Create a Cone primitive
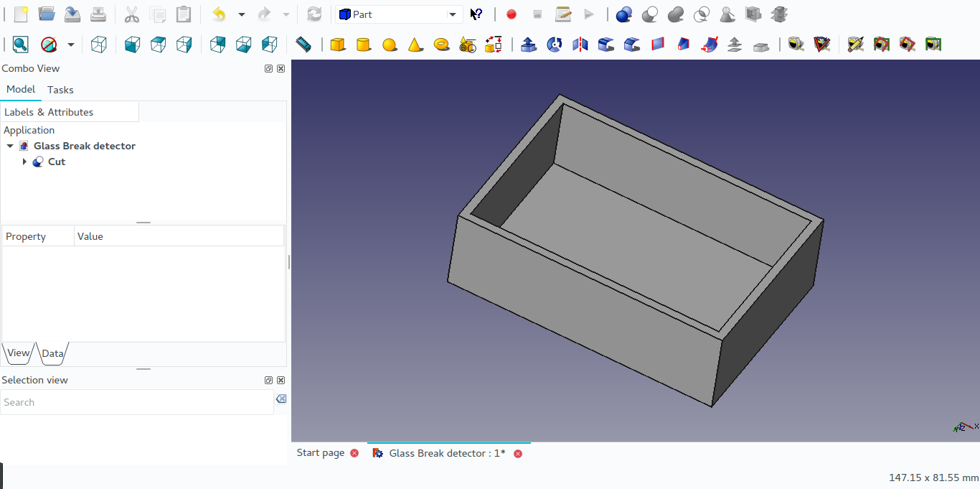The width and height of the screenshot is (980, 489). 415,45
